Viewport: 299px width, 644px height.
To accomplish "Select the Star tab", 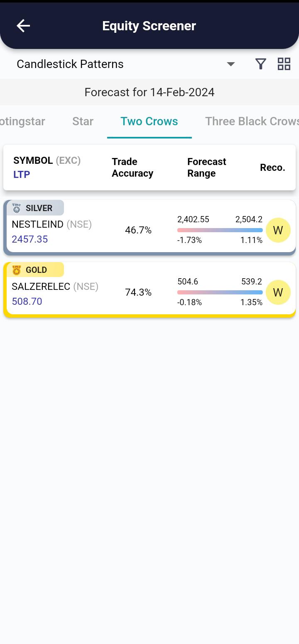I will (x=83, y=122).
